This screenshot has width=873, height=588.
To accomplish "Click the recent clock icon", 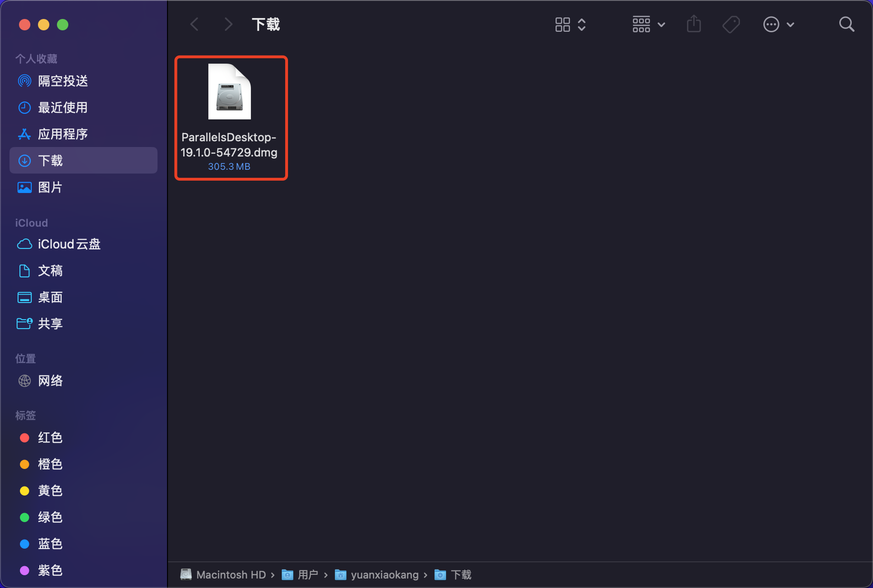I will pos(25,108).
